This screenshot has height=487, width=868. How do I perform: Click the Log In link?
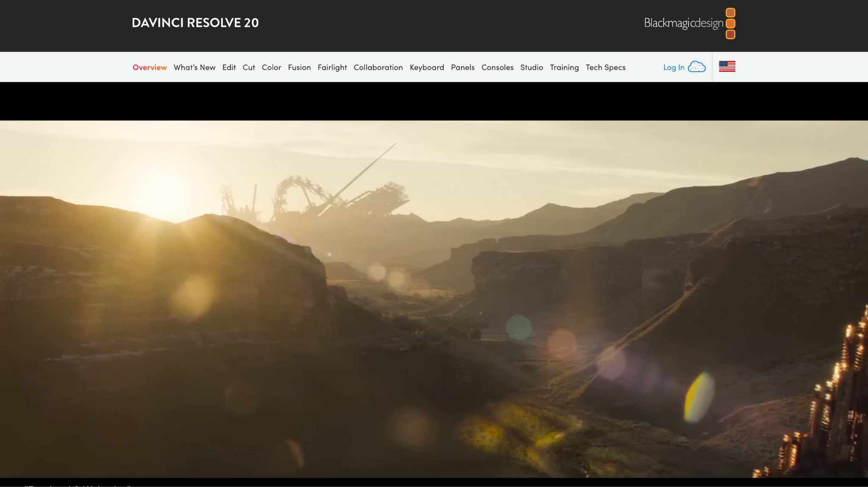pyautogui.click(x=673, y=67)
